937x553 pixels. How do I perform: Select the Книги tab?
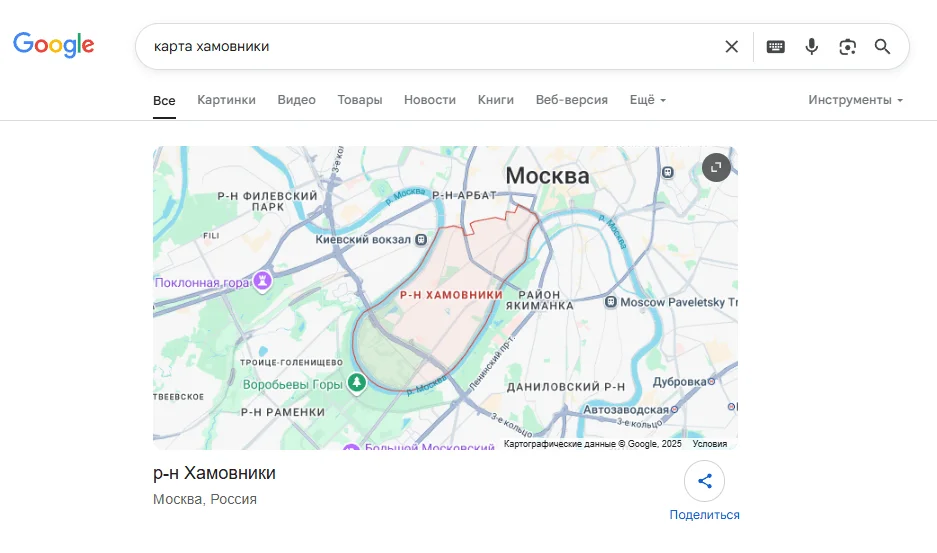tap(496, 100)
